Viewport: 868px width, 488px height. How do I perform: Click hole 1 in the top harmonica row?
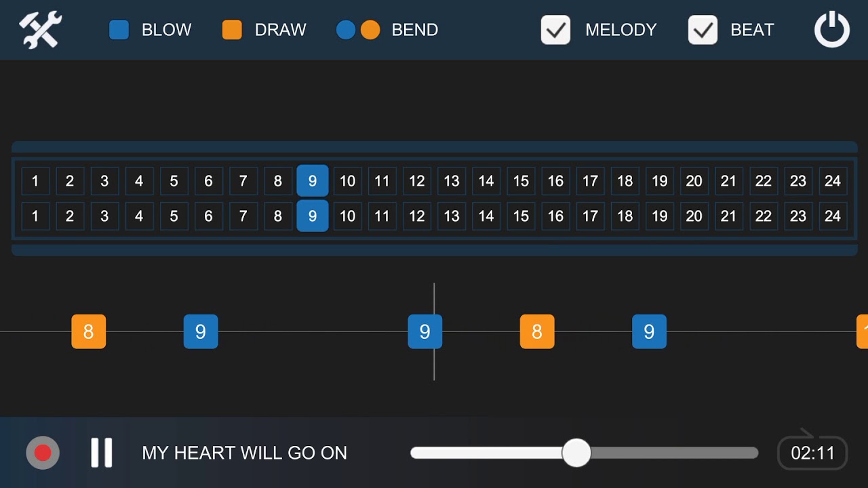(35, 181)
